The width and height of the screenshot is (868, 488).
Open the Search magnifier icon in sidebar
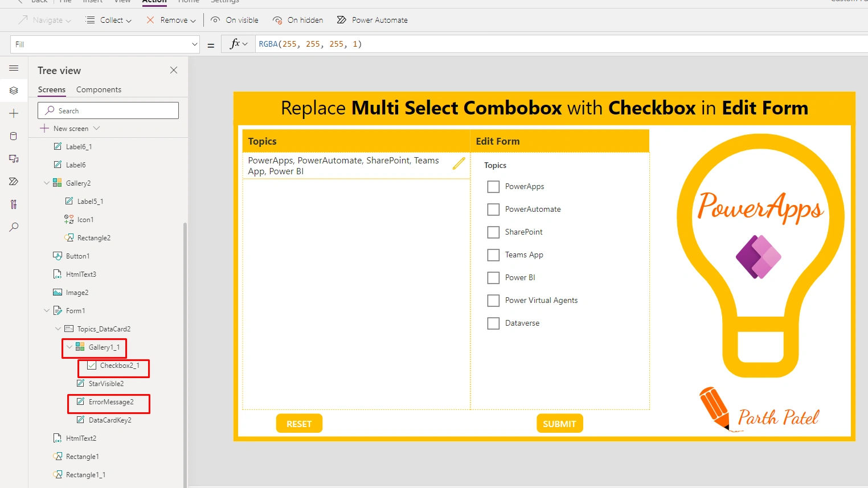coord(14,227)
